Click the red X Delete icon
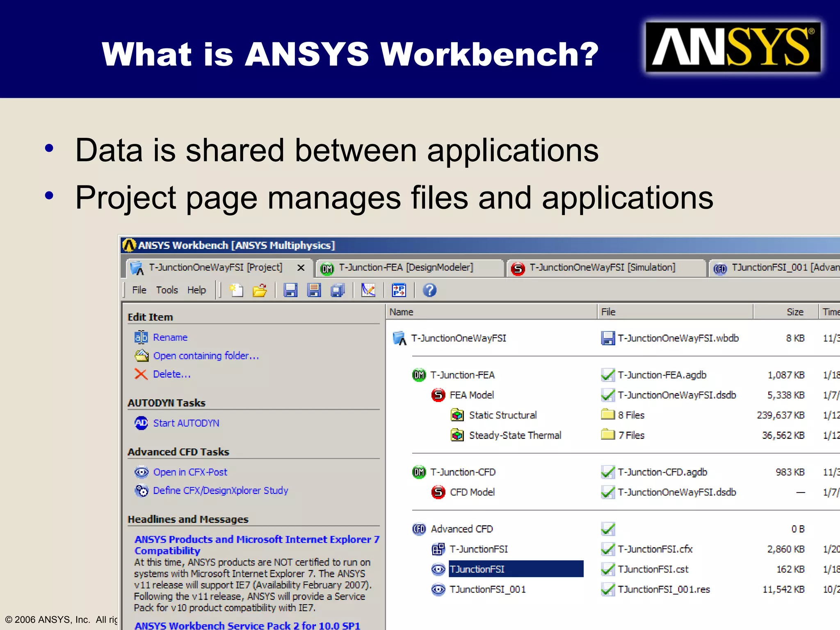This screenshot has height=630, width=840. 141,374
